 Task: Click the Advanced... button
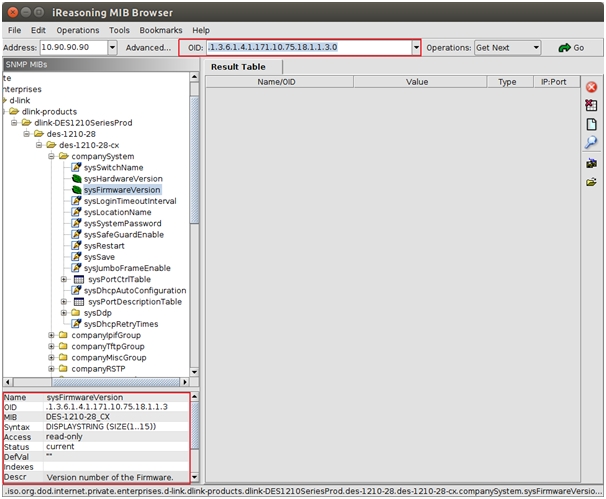coord(148,47)
